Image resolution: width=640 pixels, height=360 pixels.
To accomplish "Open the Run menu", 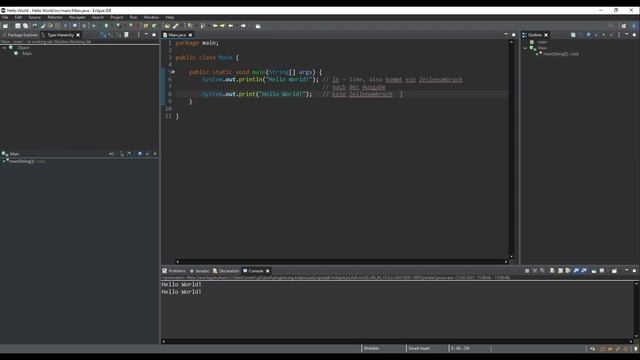I will click(133, 18).
